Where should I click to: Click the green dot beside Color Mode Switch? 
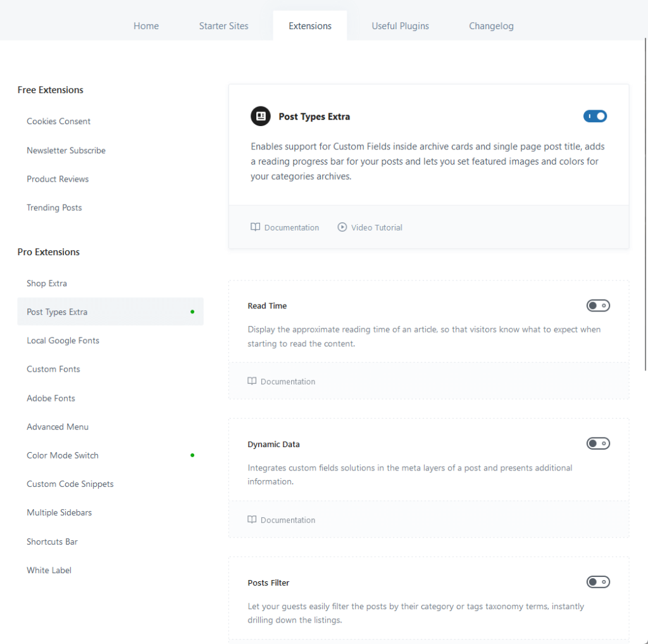(x=192, y=455)
